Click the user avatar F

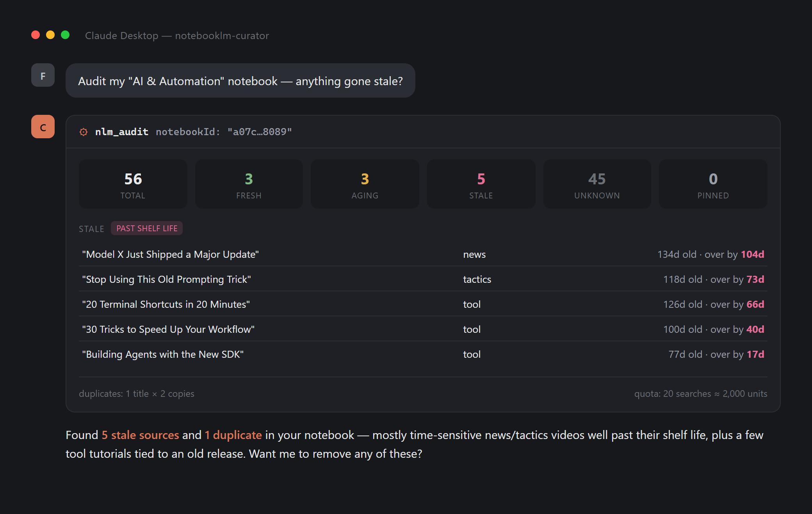click(43, 75)
